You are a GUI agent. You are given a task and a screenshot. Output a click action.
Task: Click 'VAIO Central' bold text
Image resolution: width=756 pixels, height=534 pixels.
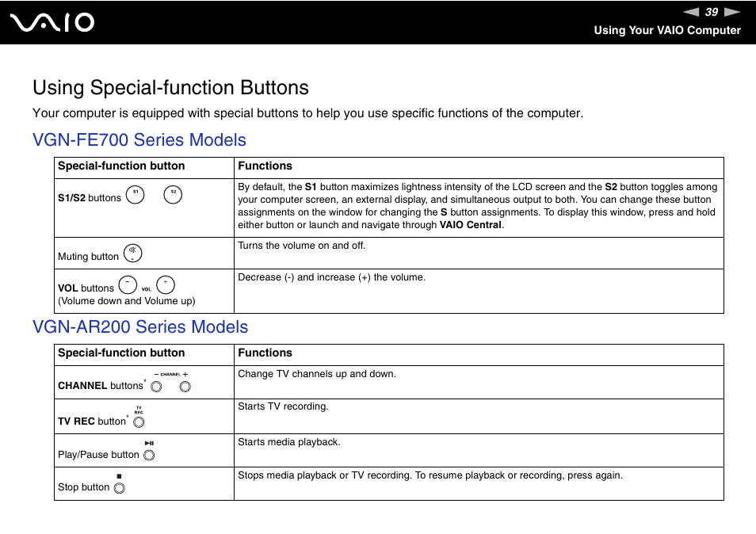(x=471, y=224)
